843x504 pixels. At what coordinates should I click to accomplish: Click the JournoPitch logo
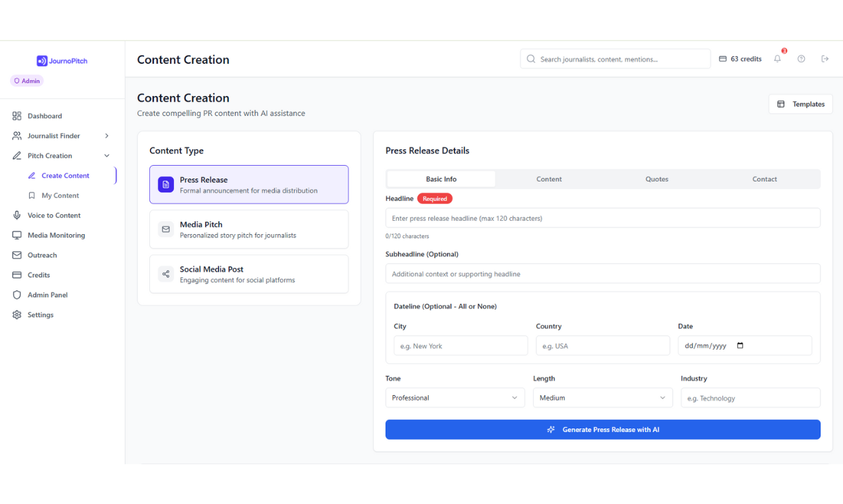(x=62, y=61)
